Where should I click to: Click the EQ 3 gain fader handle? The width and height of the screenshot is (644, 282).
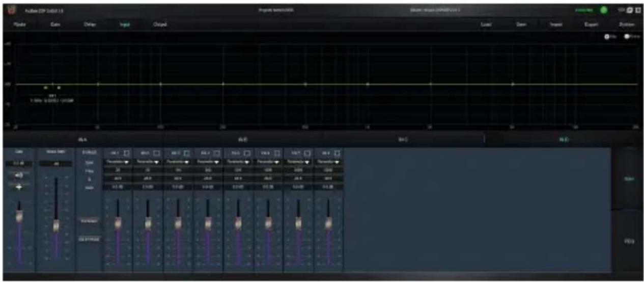(x=178, y=223)
